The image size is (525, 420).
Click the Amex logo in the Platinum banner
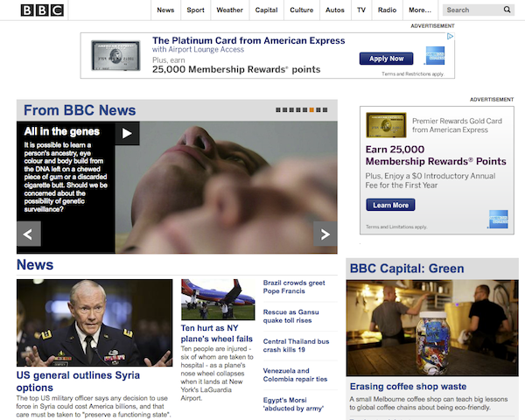(435, 56)
